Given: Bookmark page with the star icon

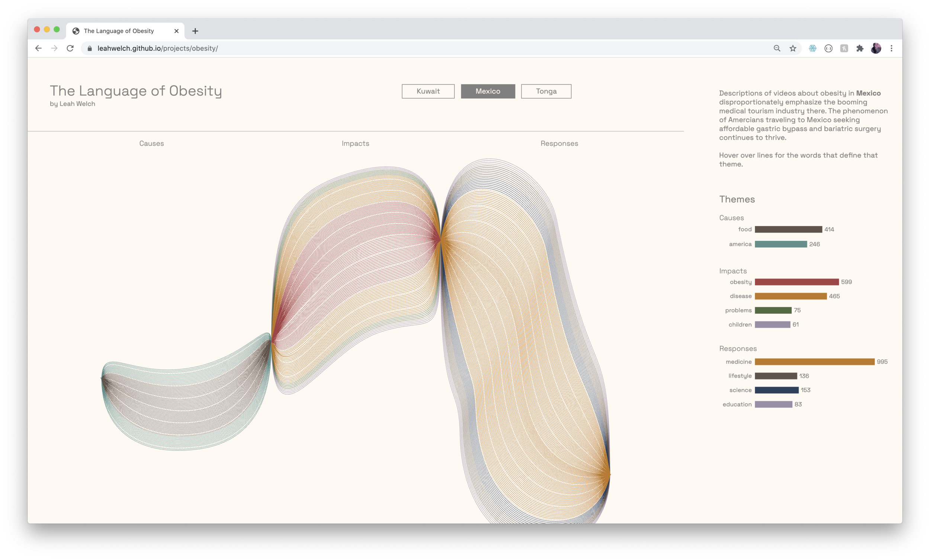Looking at the screenshot, I should (x=793, y=48).
